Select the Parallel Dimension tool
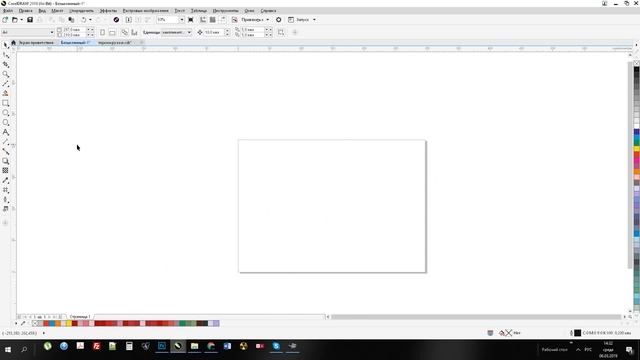 6,142
